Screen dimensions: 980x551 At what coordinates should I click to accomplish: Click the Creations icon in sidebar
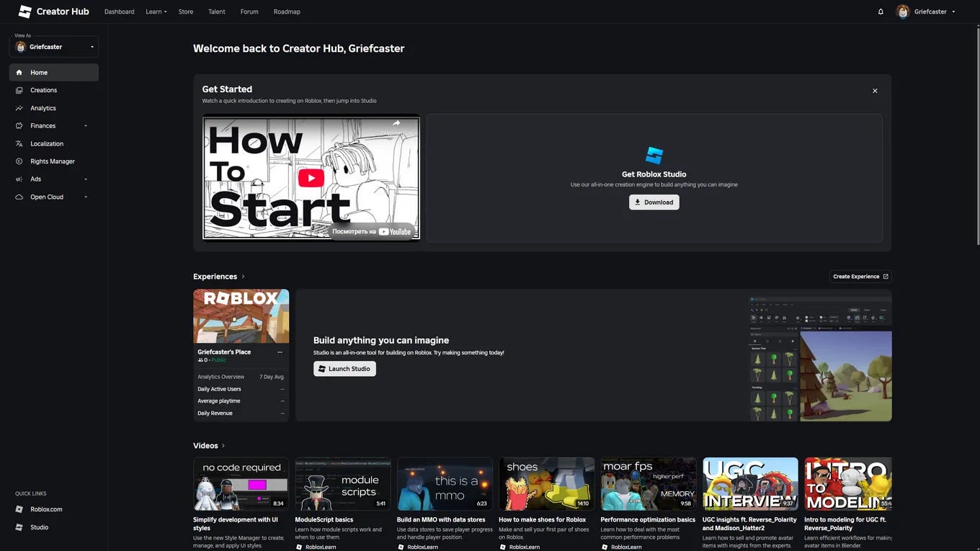pos(19,90)
